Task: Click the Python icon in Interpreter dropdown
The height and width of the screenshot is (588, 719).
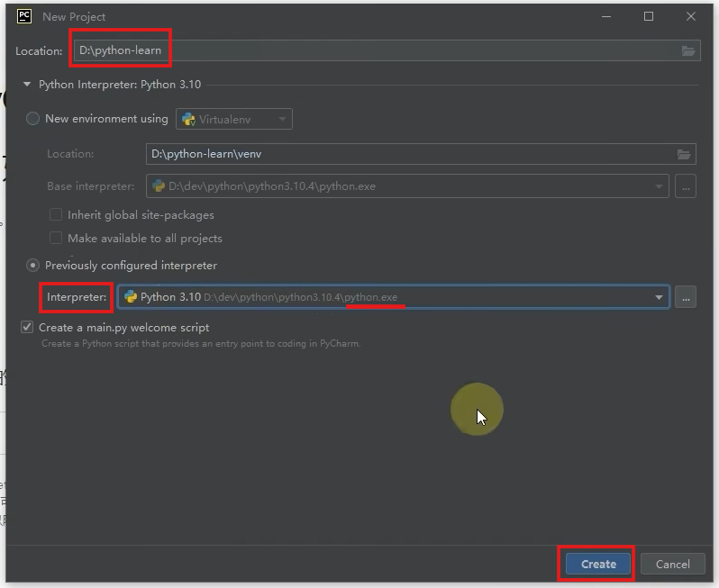Action: [131, 297]
